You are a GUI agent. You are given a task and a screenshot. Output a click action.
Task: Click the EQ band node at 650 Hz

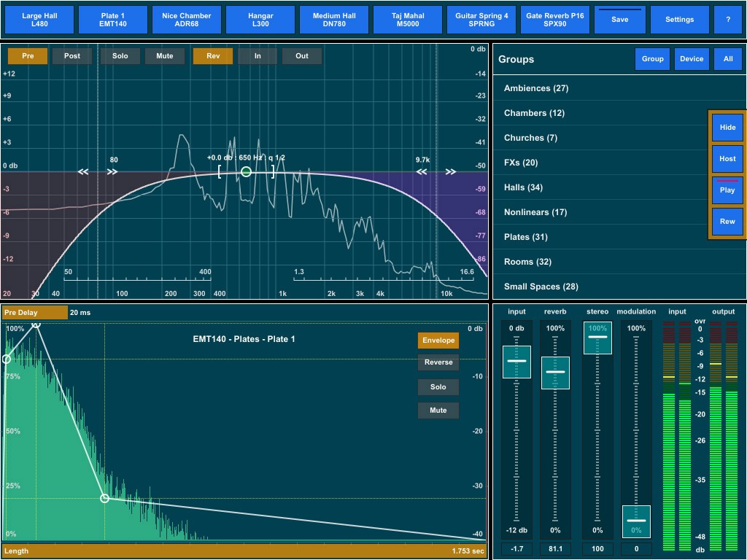click(x=246, y=172)
